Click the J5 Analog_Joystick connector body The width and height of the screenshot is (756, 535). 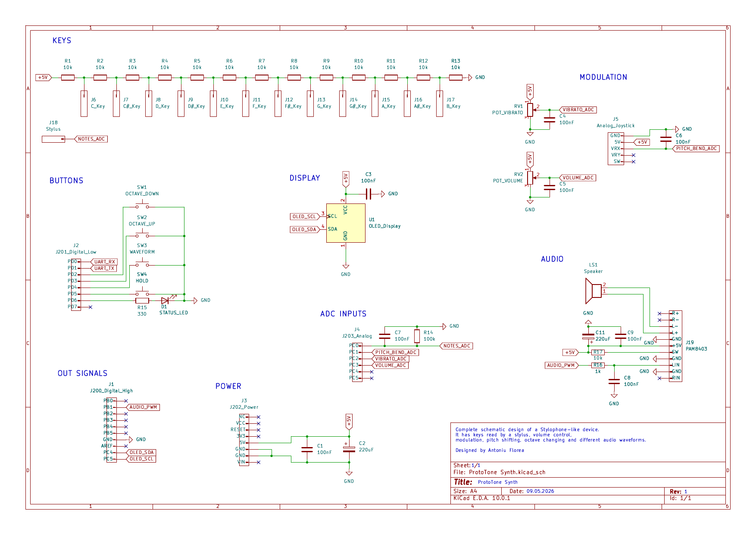point(616,149)
